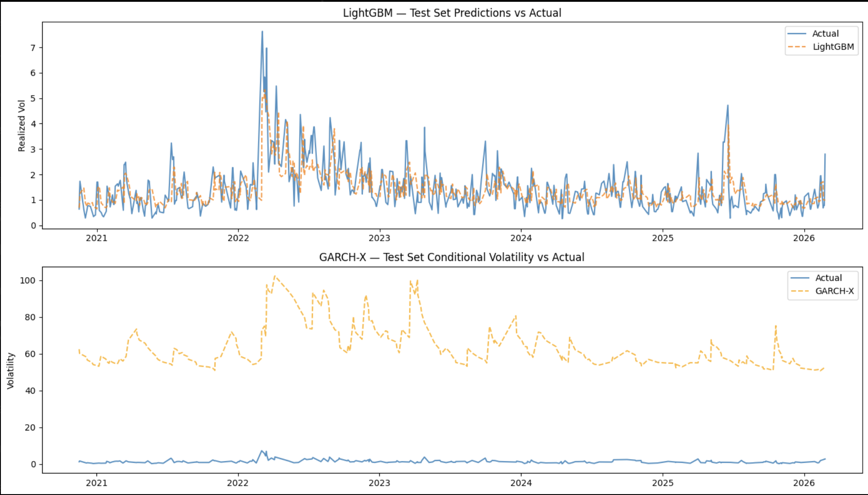Click the GARCH-X chart title
The image size is (868, 495).
coord(452,257)
